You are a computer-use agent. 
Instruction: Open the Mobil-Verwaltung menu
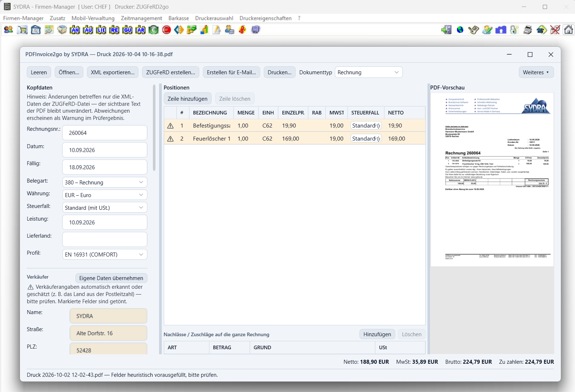(93, 18)
